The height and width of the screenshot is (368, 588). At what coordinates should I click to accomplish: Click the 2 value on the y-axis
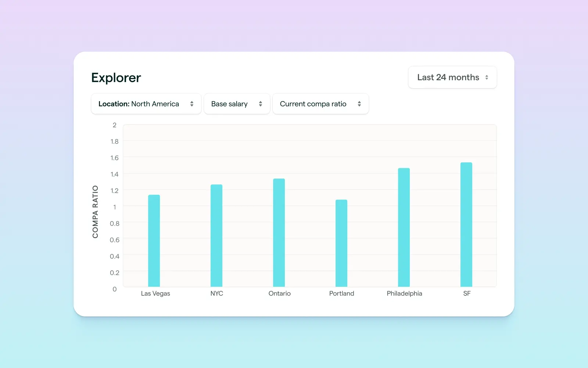point(114,125)
